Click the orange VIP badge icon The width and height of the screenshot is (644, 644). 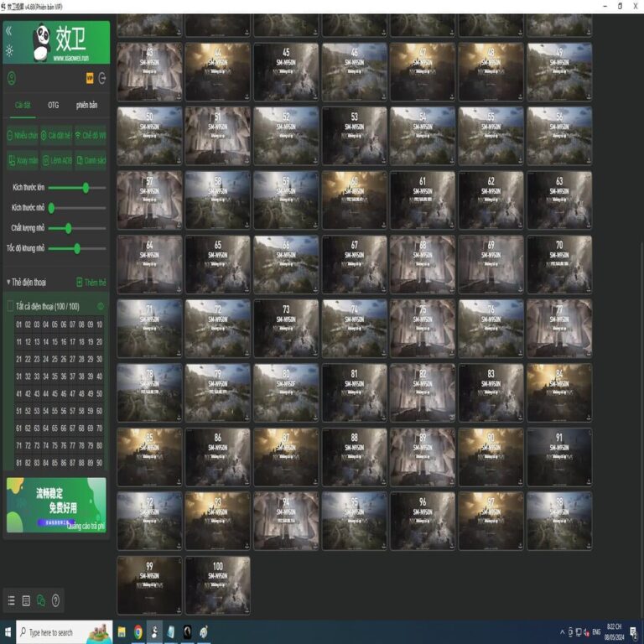click(x=90, y=78)
